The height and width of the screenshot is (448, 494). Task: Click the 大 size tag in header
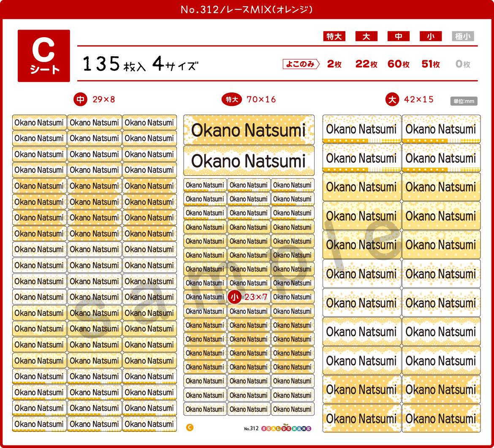366,36
